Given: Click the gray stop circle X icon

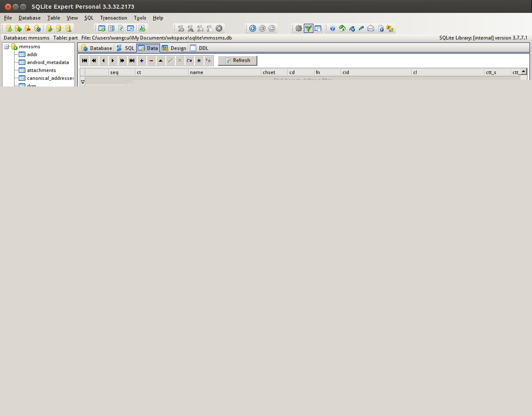Looking at the screenshot, I should [219, 28].
